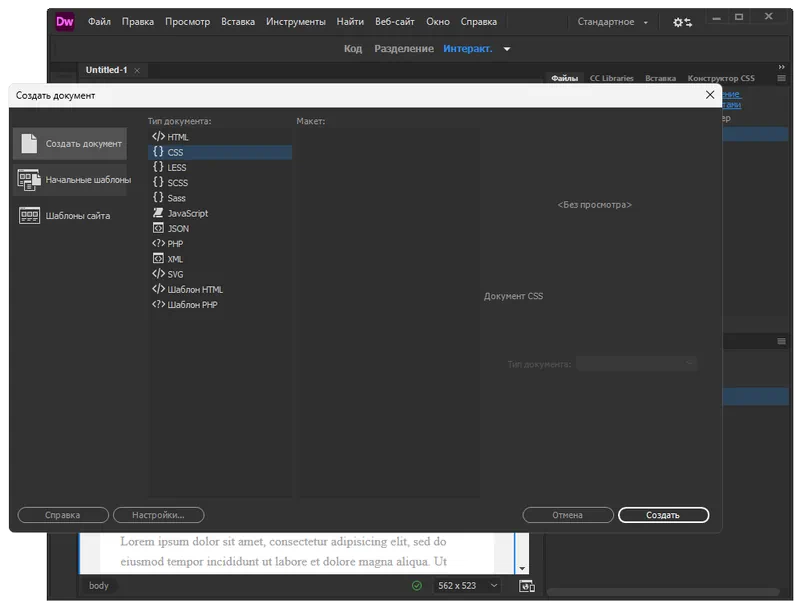Close the Создать документ dialog

pos(710,95)
